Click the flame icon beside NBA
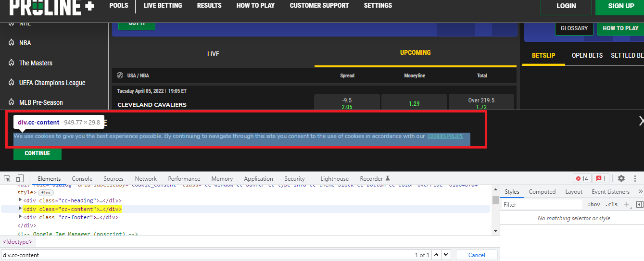Viewport: 644px width, 261px height. click(11, 43)
